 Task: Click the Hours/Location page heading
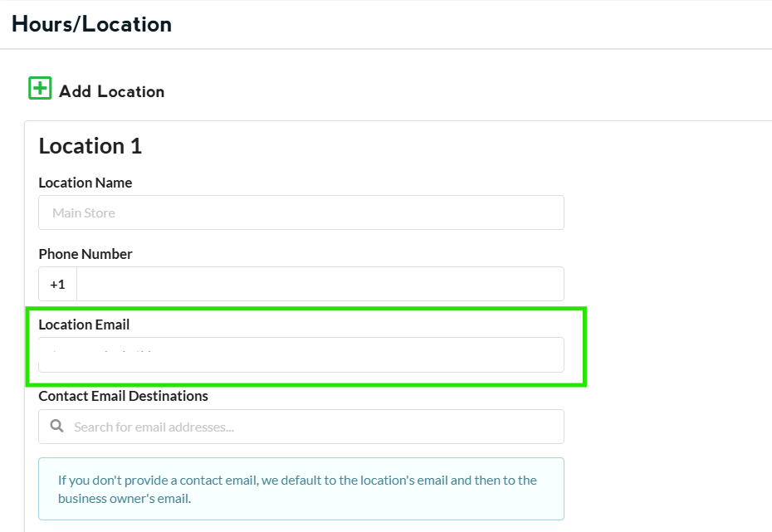coord(91,24)
